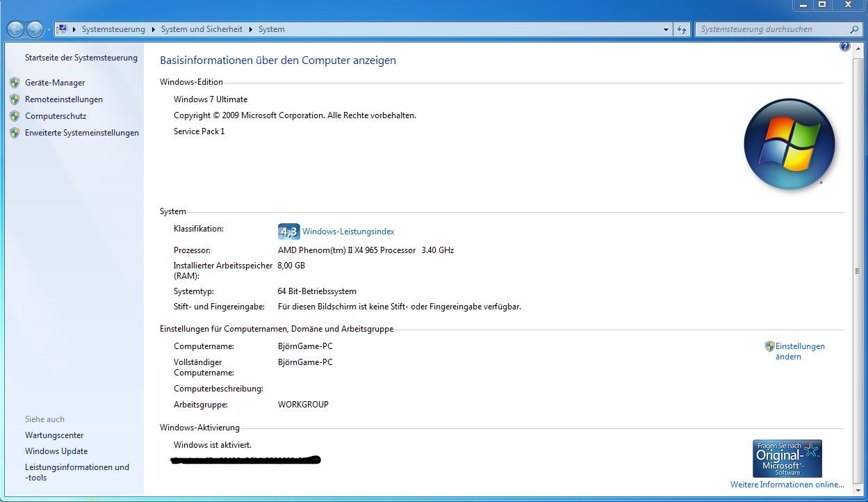The height and width of the screenshot is (502, 868).
Task: Click the search magnifier icon
Action: [854, 29]
